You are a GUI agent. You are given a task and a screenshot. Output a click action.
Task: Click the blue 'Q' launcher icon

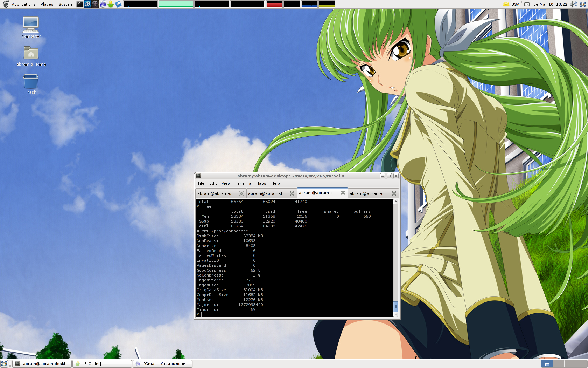coord(87,4)
